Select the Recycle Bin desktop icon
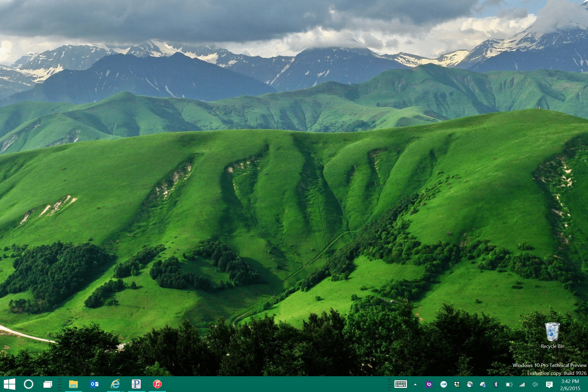 [x=552, y=332]
